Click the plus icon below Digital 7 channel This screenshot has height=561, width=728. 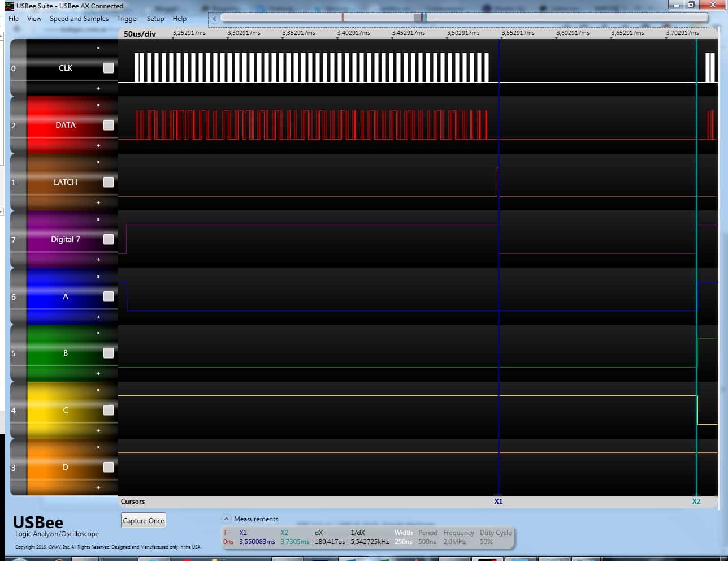pos(98,260)
